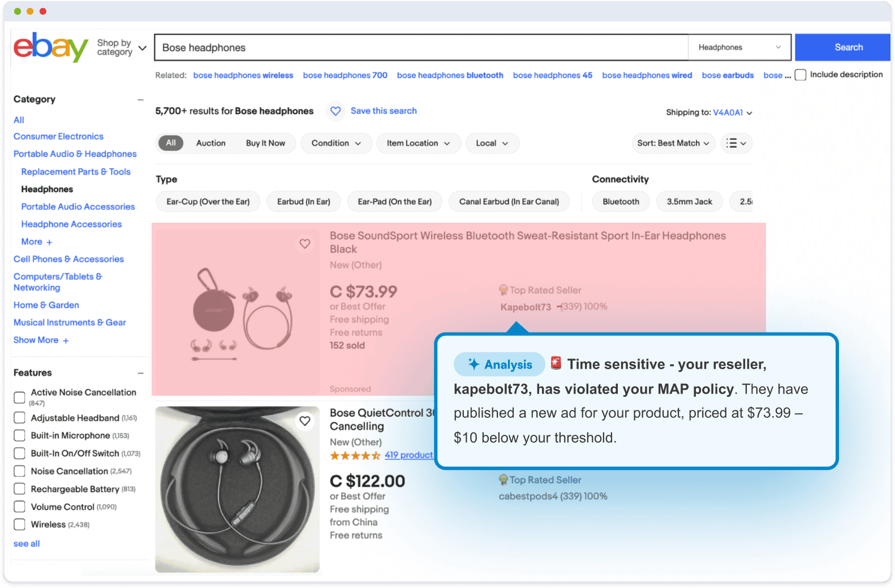
Task: Collapse the Features section
Action: point(140,373)
